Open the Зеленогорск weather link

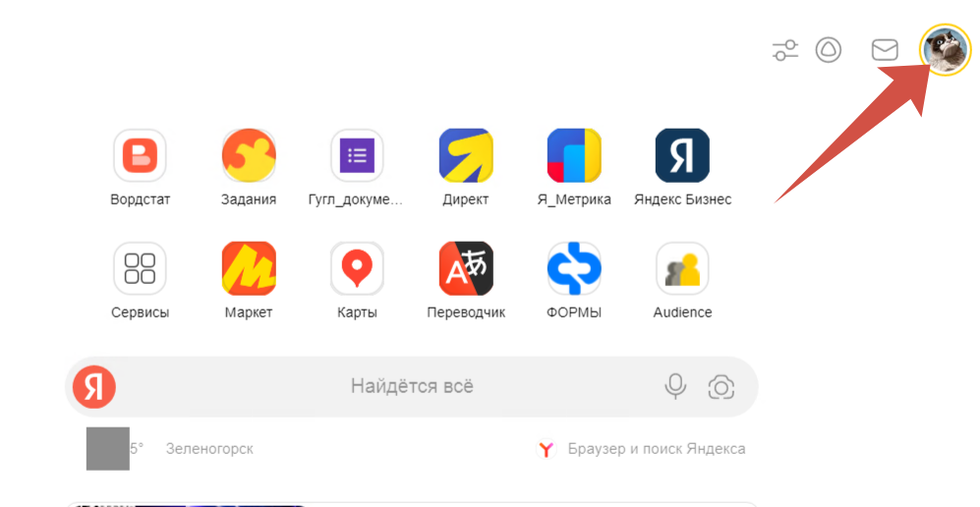coord(209,449)
